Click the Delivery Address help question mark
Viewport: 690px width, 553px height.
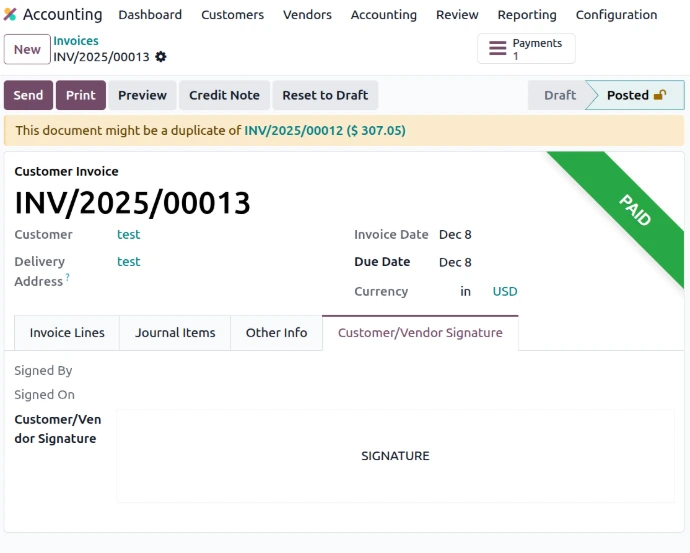[x=68, y=278]
